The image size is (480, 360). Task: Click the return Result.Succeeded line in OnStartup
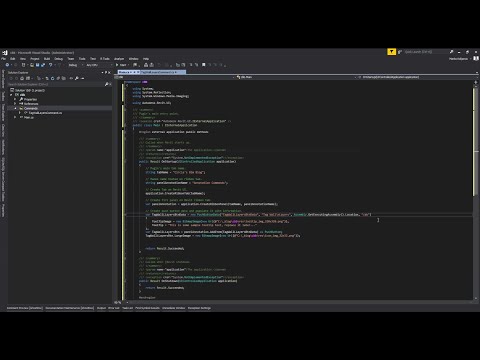(x=165, y=248)
